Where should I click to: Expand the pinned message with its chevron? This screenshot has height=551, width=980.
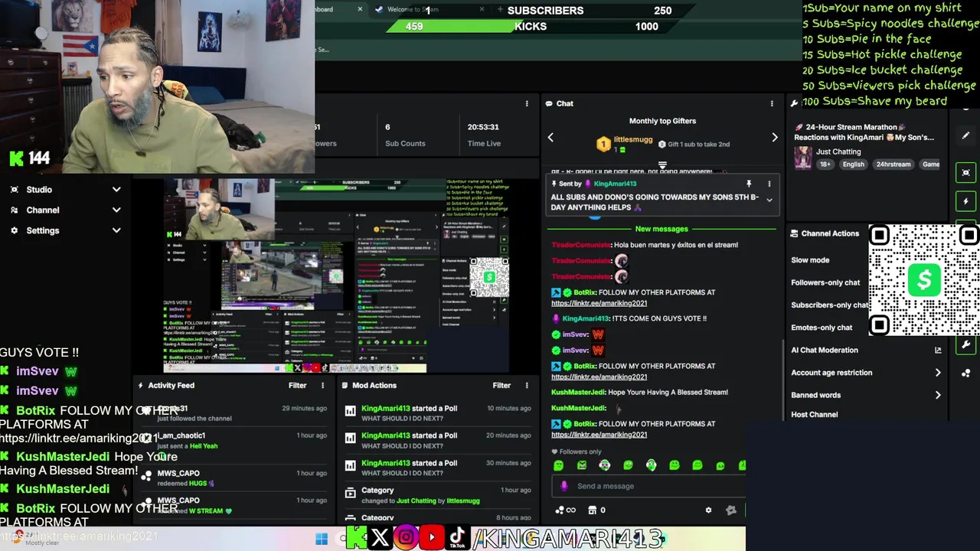769,201
